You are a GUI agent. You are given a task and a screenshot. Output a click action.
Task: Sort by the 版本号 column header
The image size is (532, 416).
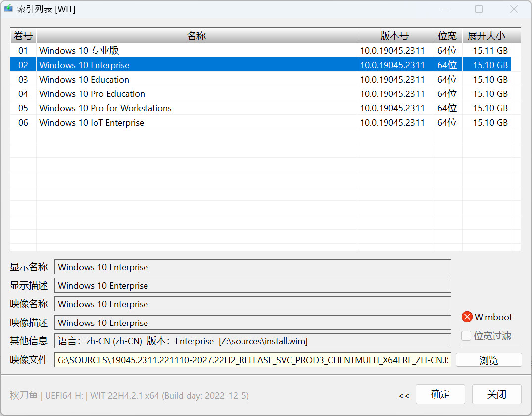click(x=394, y=36)
